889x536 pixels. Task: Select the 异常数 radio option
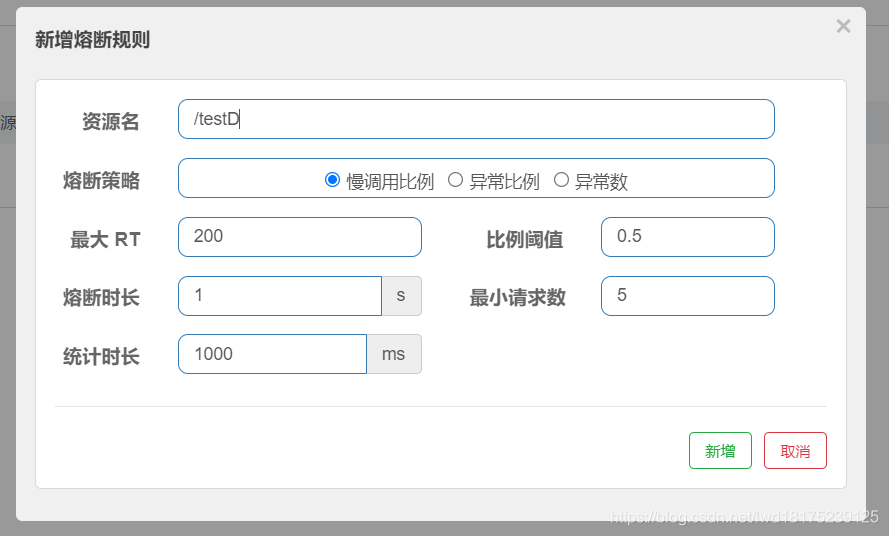coord(561,180)
